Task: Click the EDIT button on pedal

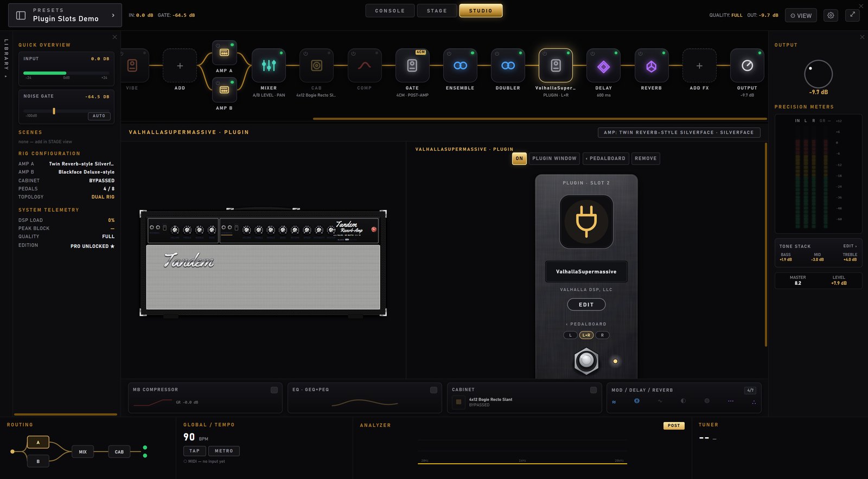Action: tap(586, 305)
